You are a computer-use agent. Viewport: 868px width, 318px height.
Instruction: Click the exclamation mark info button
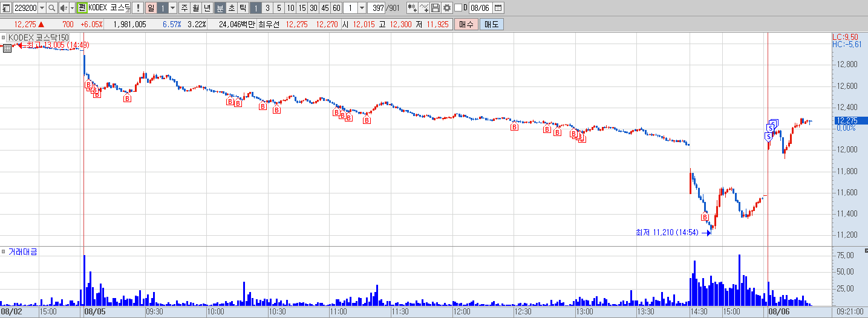coord(137,8)
